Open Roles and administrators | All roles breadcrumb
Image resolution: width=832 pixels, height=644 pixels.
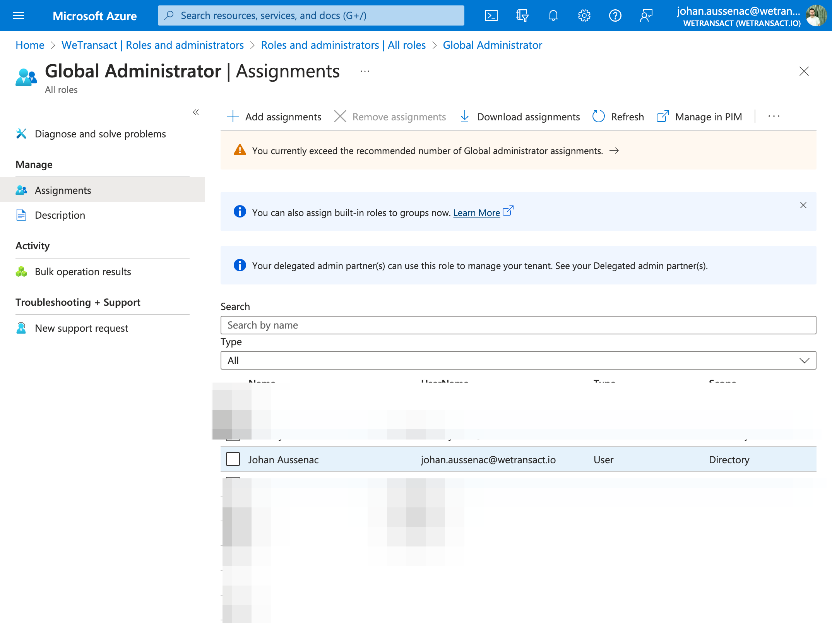pos(343,45)
